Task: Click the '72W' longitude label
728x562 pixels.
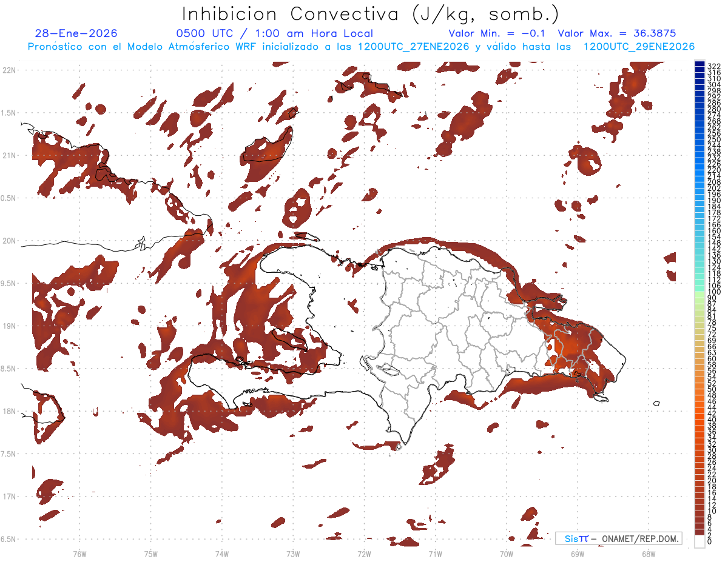Action: point(364,554)
